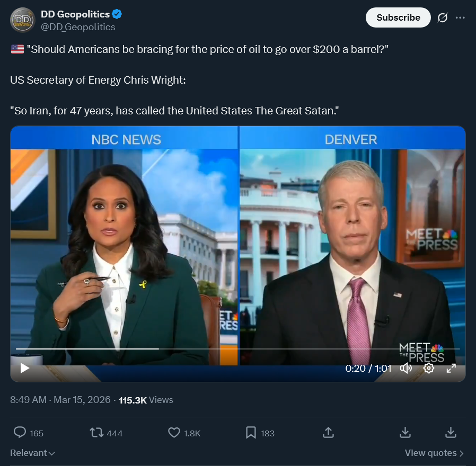The width and height of the screenshot is (476, 466).
Task: Repost this tweet with the retweet icon
Action: tap(96, 433)
